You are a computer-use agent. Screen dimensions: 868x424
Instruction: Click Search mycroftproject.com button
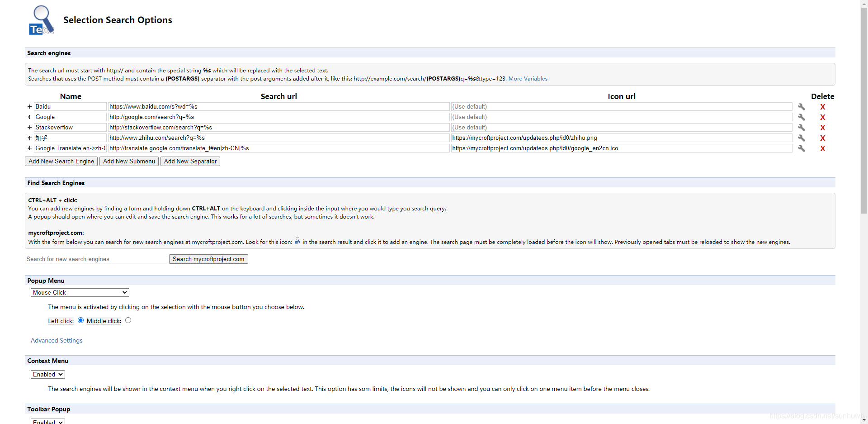click(x=208, y=259)
